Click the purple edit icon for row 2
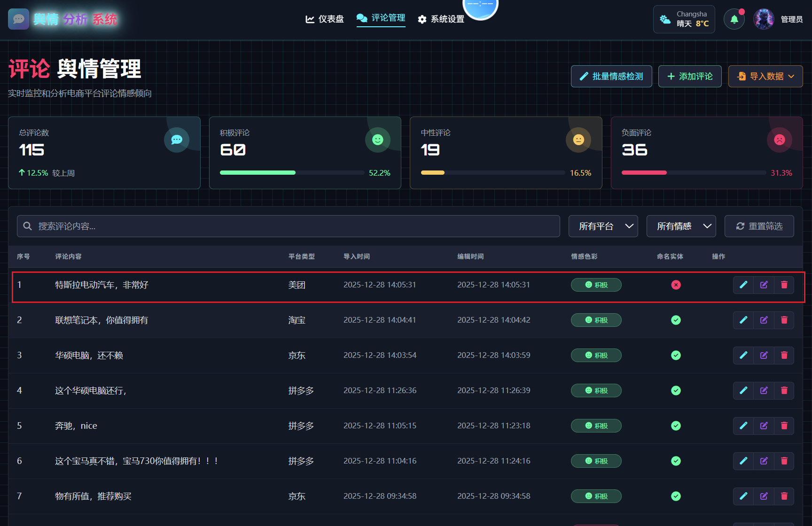Screen dimensions: 812x526 [764, 320]
